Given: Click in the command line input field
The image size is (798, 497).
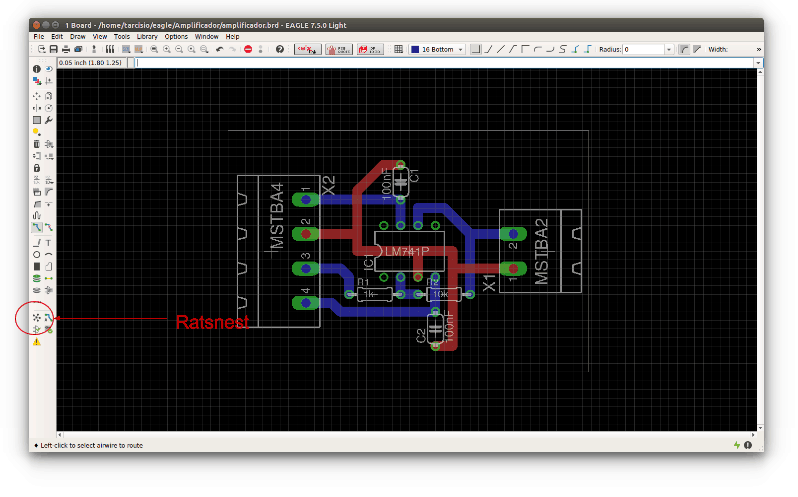Looking at the screenshot, I should click(x=440, y=62).
